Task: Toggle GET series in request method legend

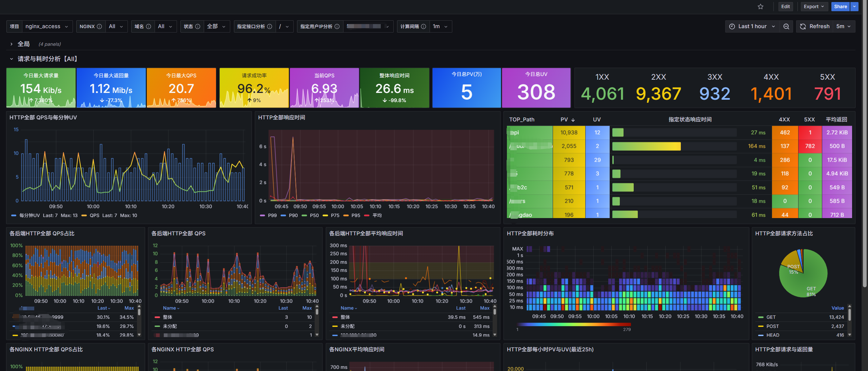Action: pyautogui.click(x=771, y=317)
